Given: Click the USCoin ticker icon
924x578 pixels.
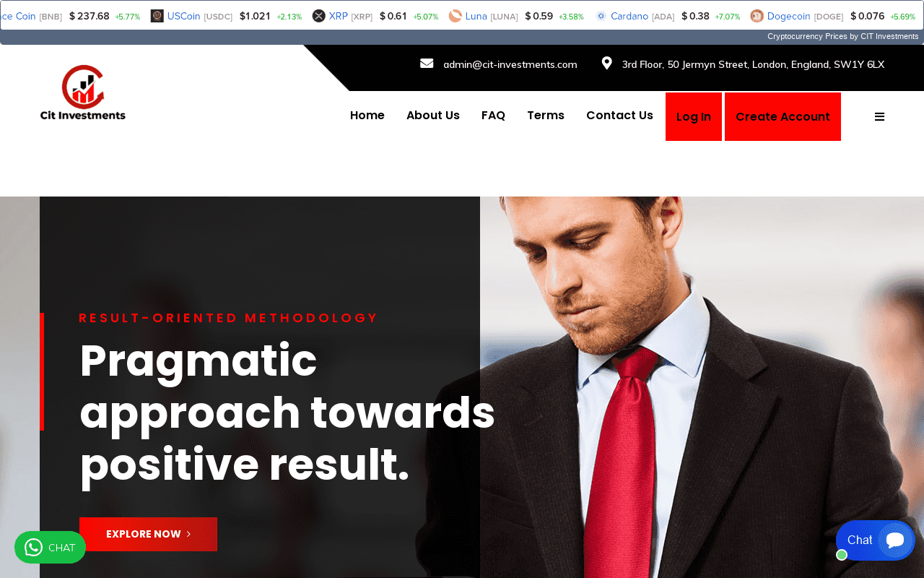Looking at the screenshot, I should click(157, 16).
